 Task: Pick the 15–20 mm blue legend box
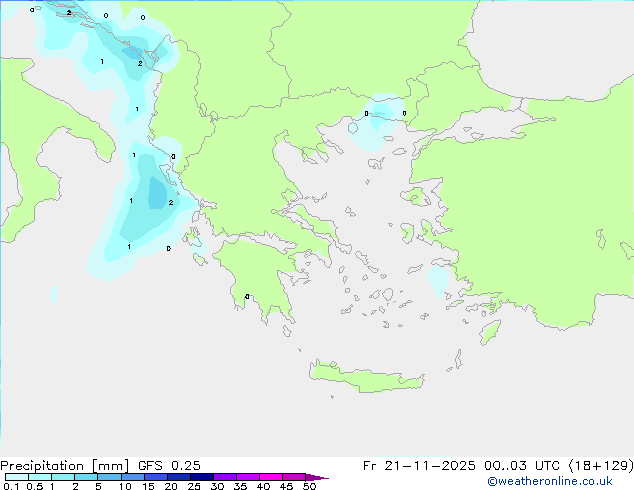156,477
